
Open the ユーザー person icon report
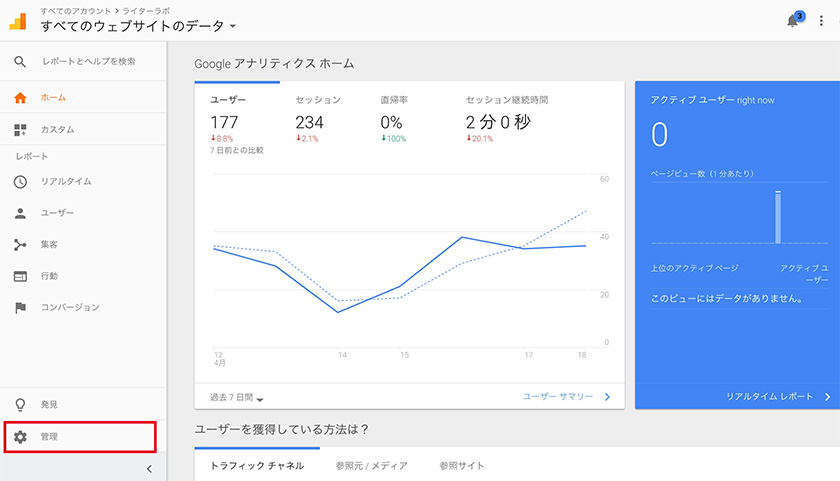click(20, 213)
